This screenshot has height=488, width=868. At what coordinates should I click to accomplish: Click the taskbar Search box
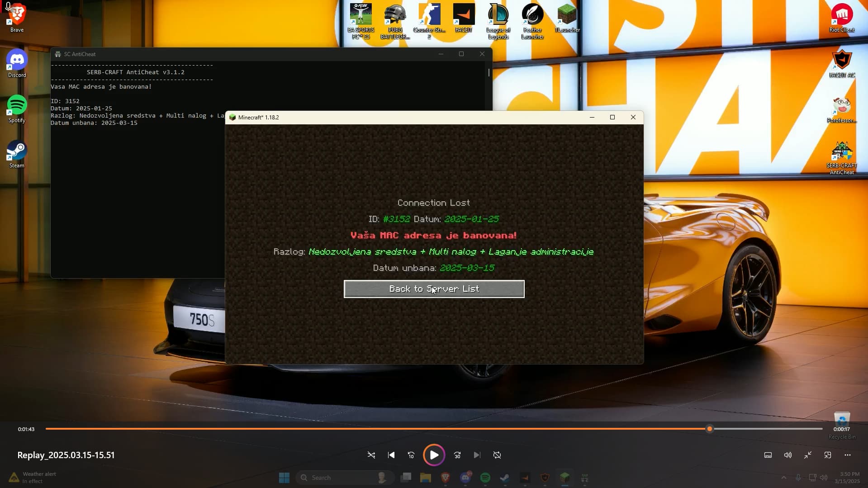point(345,478)
